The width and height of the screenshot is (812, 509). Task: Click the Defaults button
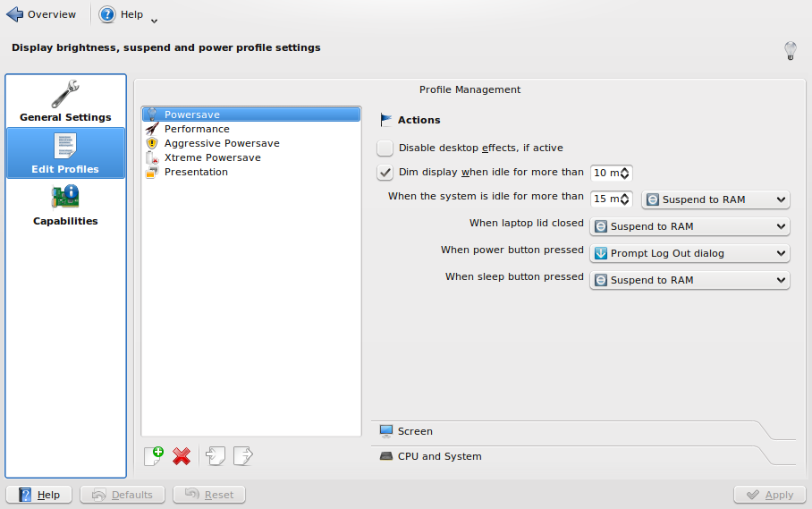(x=123, y=495)
